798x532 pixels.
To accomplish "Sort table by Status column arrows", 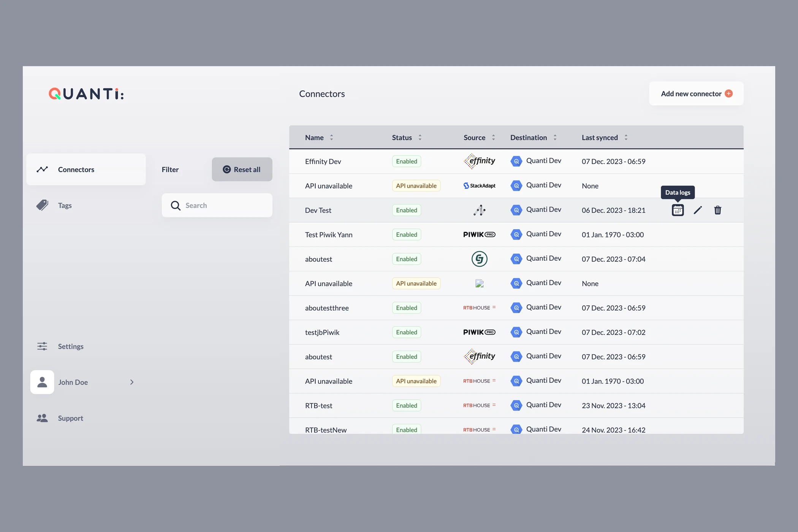I will tap(420, 138).
